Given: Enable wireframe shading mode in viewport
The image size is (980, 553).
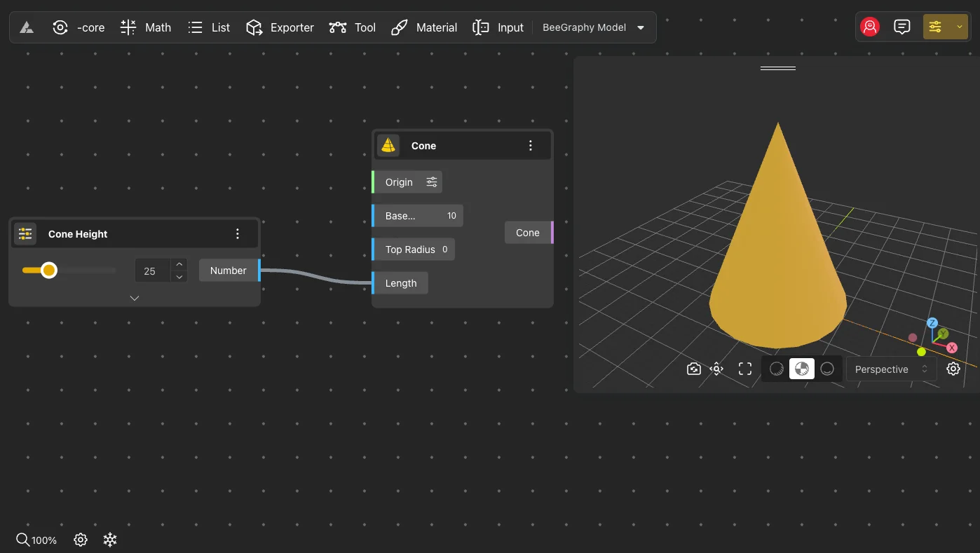Looking at the screenshot, I should 777,369.
